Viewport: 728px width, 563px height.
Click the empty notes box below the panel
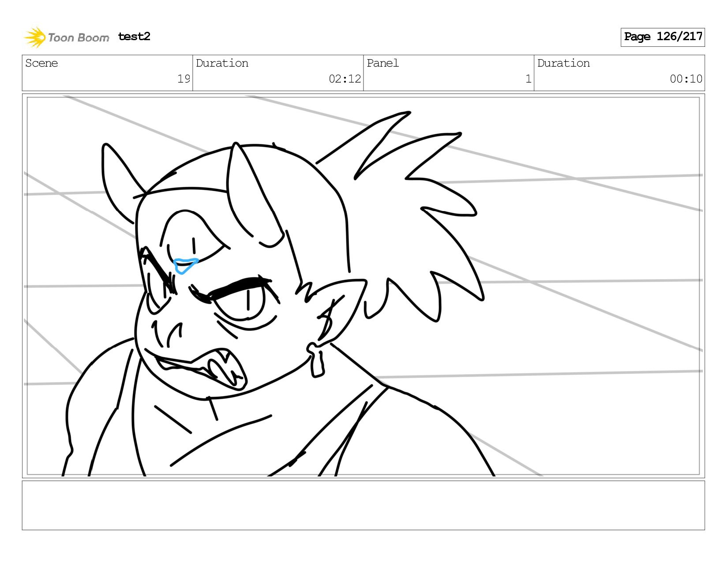tap(364, 505)
